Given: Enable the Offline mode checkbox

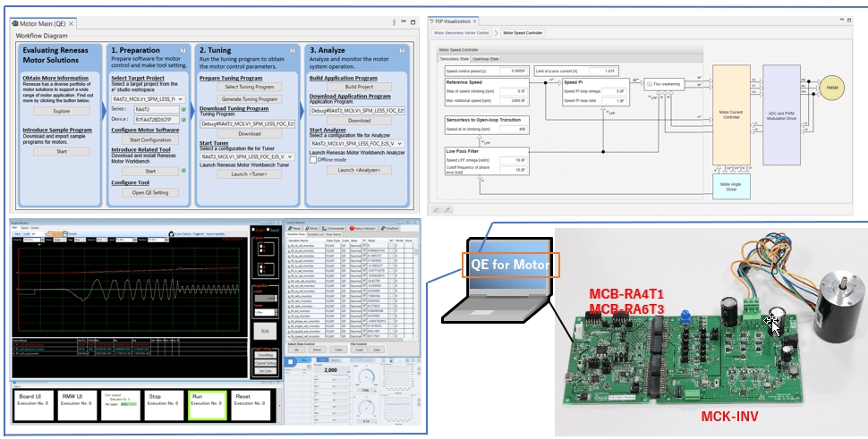Looking at the screenshot, I should pyautogui.click(x=313, y=160).
